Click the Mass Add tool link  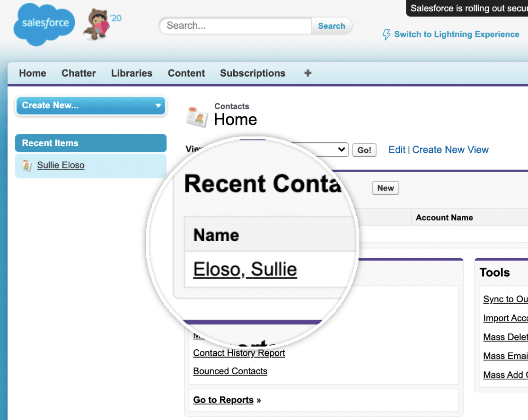(505, 375)
